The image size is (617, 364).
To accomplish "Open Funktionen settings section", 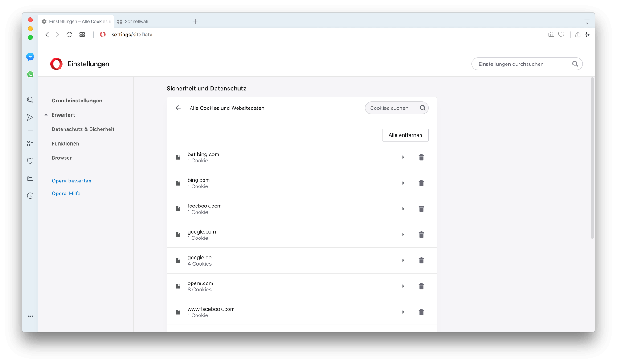I will tap(65, 143).
